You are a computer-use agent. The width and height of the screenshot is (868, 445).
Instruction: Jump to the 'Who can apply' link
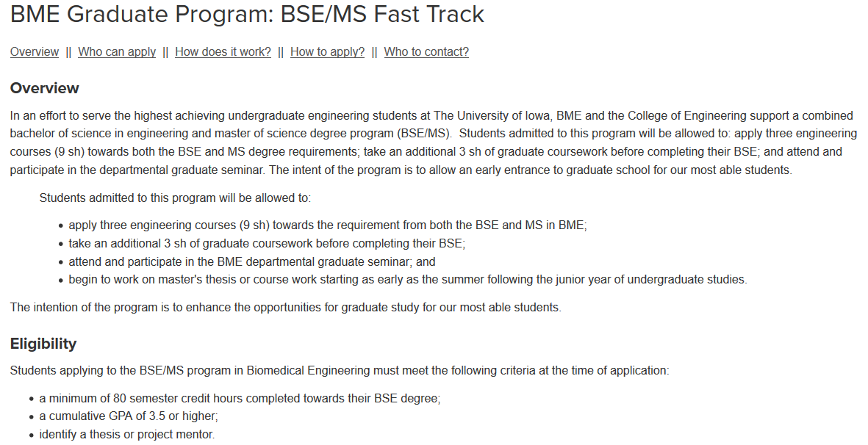pyautogui.click(x=117, y=52)
